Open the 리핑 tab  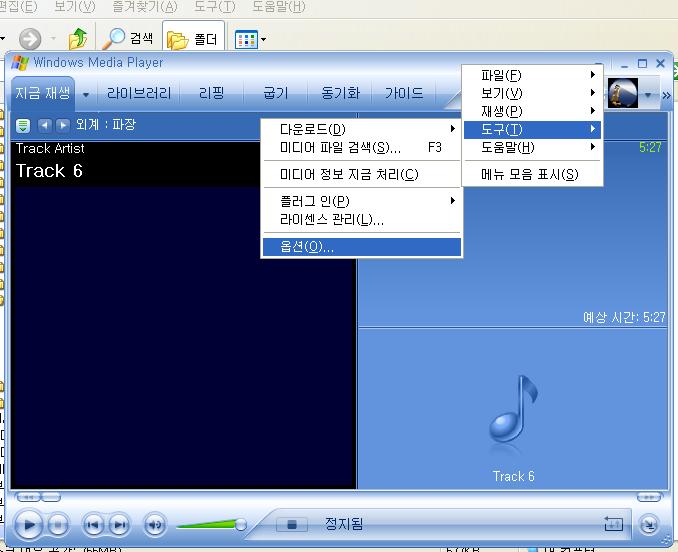point(212,93)
